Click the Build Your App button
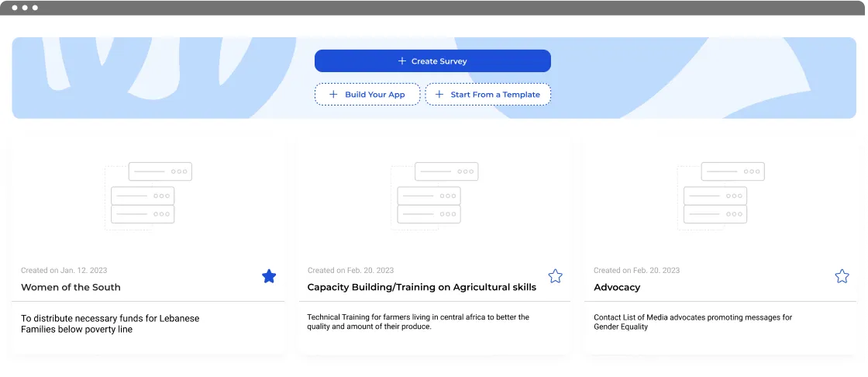The width and height of the screenshot is (868, 377). [x=367, y=95]
